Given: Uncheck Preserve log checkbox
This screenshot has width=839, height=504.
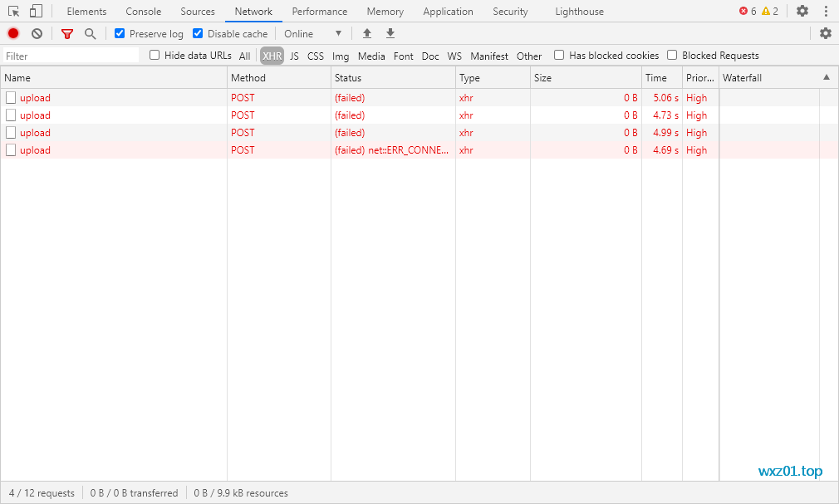Looking at the screenshot, I should click(x=120, y=33).
